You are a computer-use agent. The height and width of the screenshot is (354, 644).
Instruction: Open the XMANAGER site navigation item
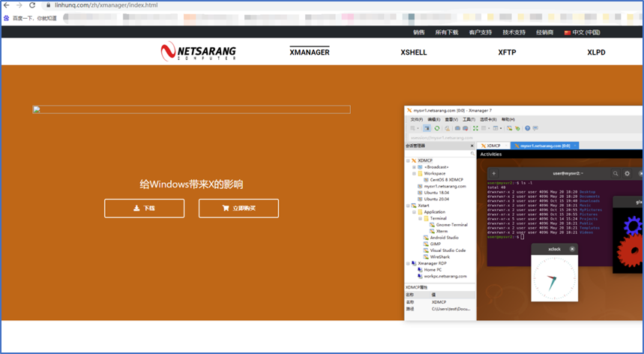[310, 52]
